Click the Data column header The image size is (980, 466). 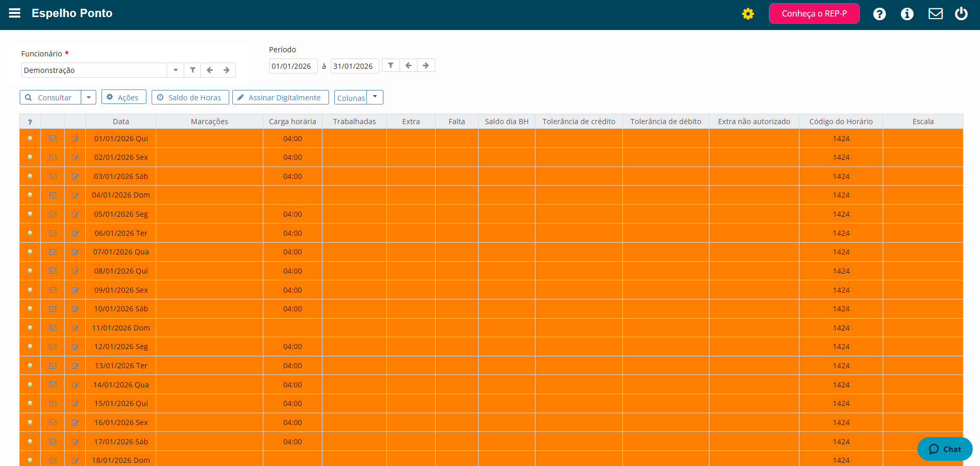coord(121,122)
